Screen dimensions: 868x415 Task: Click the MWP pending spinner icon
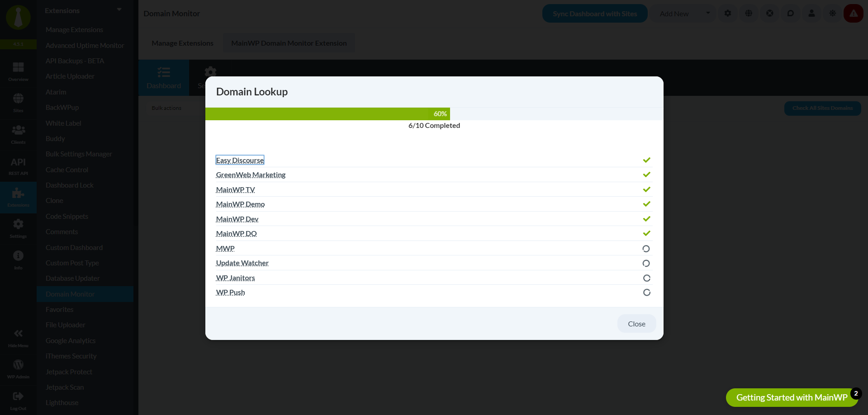tap(646, 249)
